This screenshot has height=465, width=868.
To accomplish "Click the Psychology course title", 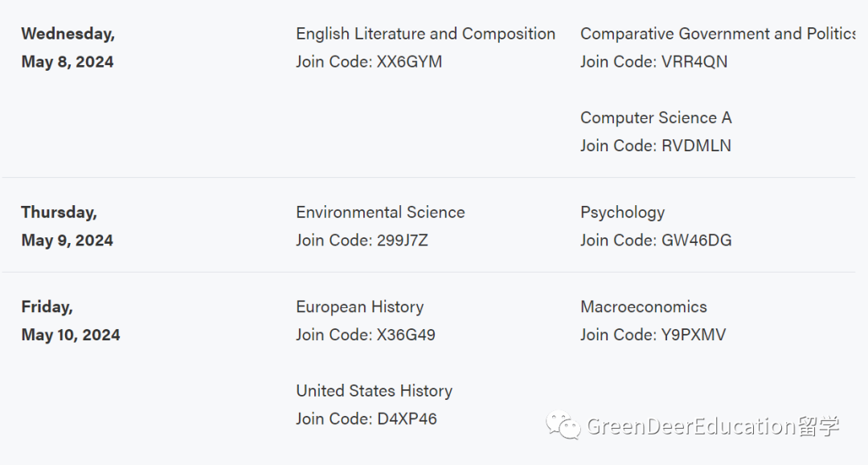I will click(622, 213).
